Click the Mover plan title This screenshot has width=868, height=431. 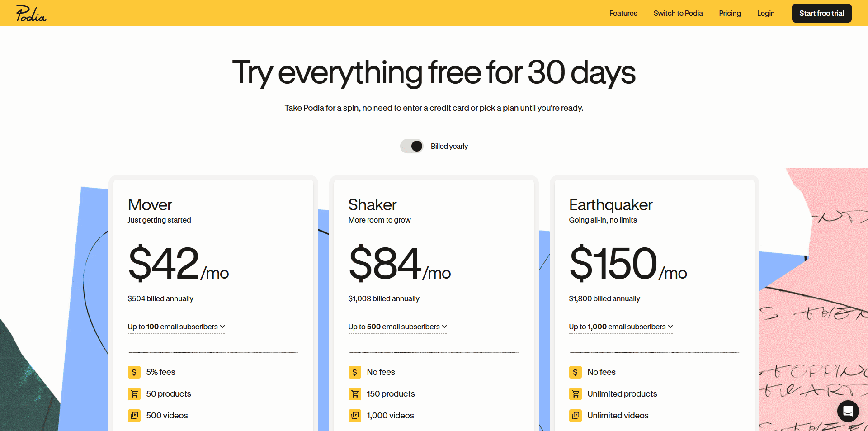150,205
